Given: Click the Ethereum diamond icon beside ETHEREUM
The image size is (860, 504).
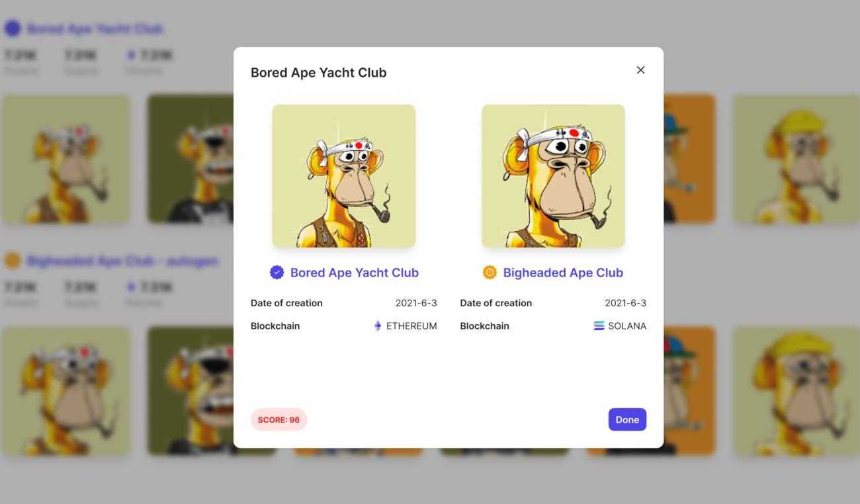Looking at the screenshot, I should tap(378, 326).
